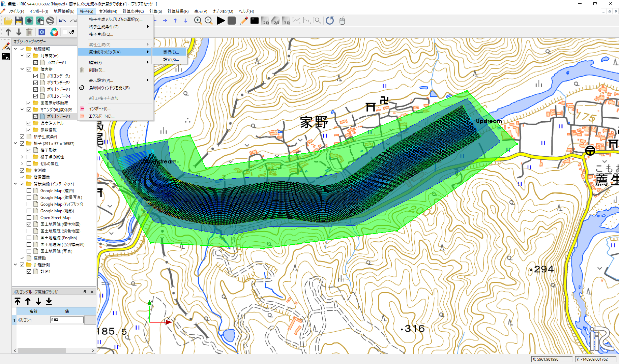Collapse 背景画像 (インターネット) tree node
This screenshot has height=364, width=619.
click(16, 184)
